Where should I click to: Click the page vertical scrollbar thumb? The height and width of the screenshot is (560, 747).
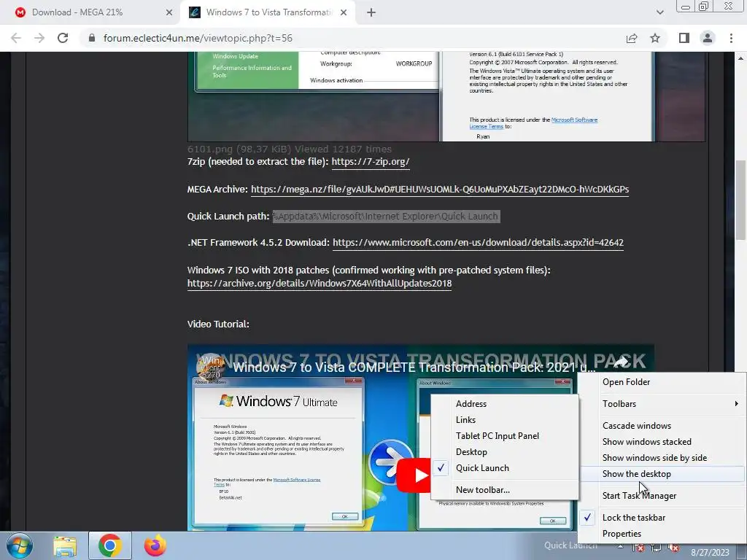740,200
